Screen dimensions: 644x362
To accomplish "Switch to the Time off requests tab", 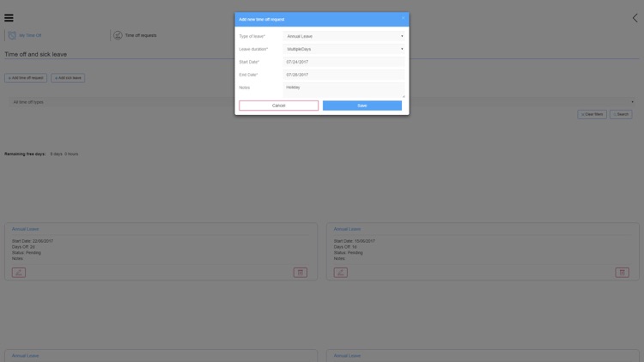I will [136, 35].
